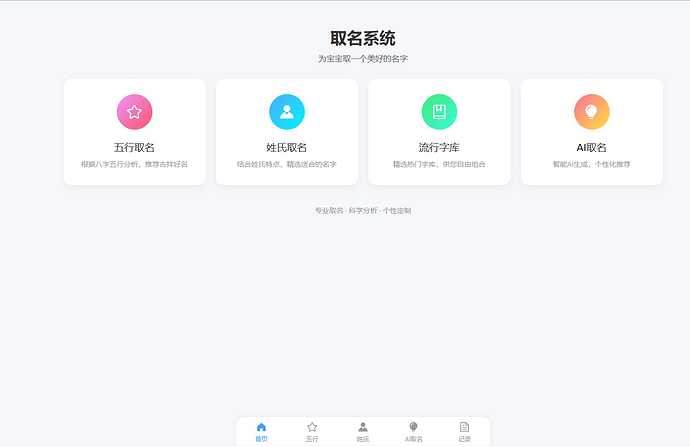Click the description 精选热门字库，供您自由组合

point(439,164)
